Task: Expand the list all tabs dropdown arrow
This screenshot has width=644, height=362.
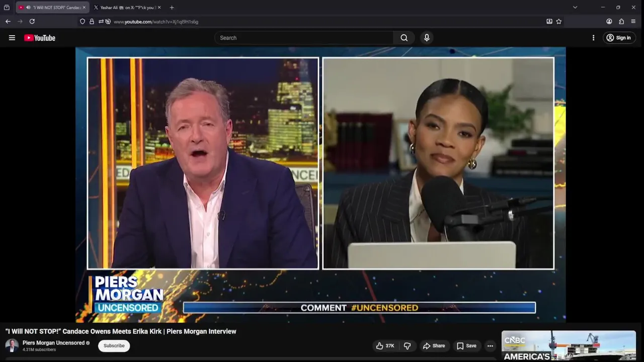Action: pyautogui.click(x=575, y=8)
